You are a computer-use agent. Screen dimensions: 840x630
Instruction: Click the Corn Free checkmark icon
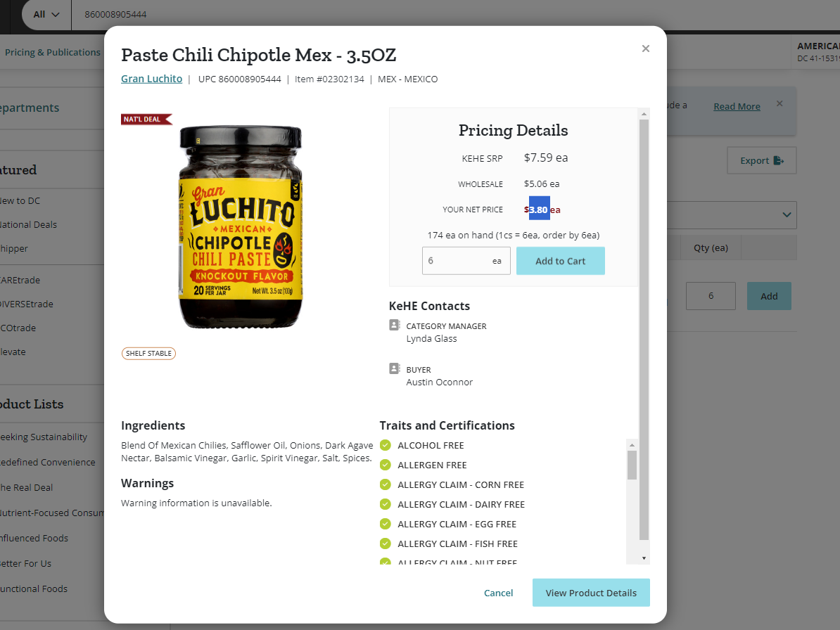(386, 484)
